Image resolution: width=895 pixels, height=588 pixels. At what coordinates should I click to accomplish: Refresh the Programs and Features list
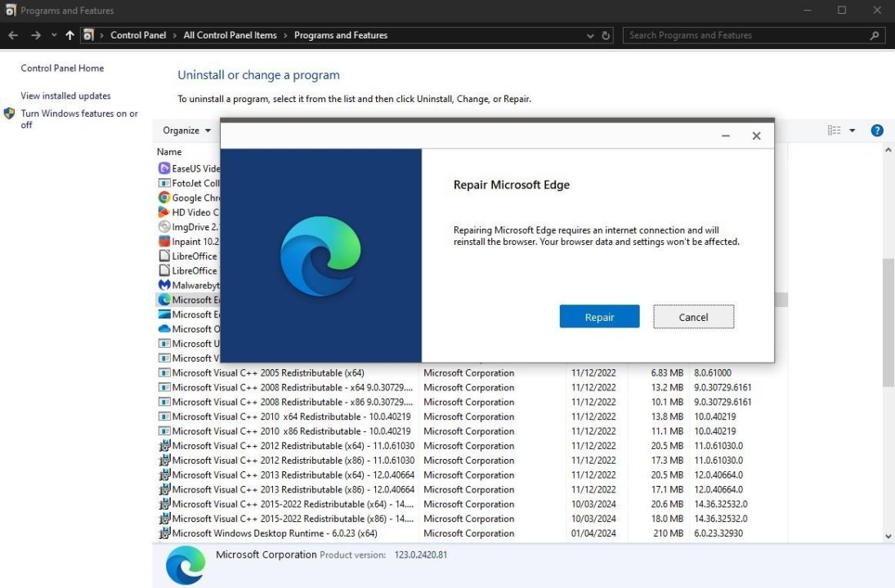tap(606, 36)
